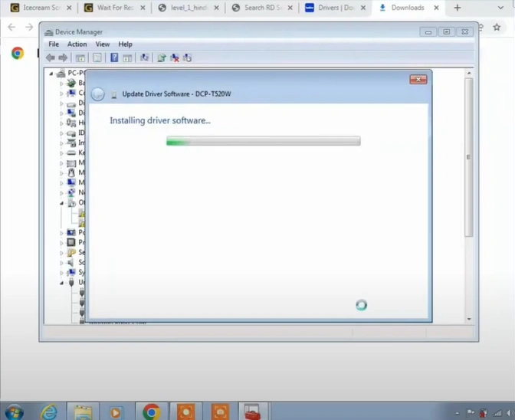Expand the Batteries category in device tree
The width and height of the screenshot is (515, 420).
coord(63,83)
